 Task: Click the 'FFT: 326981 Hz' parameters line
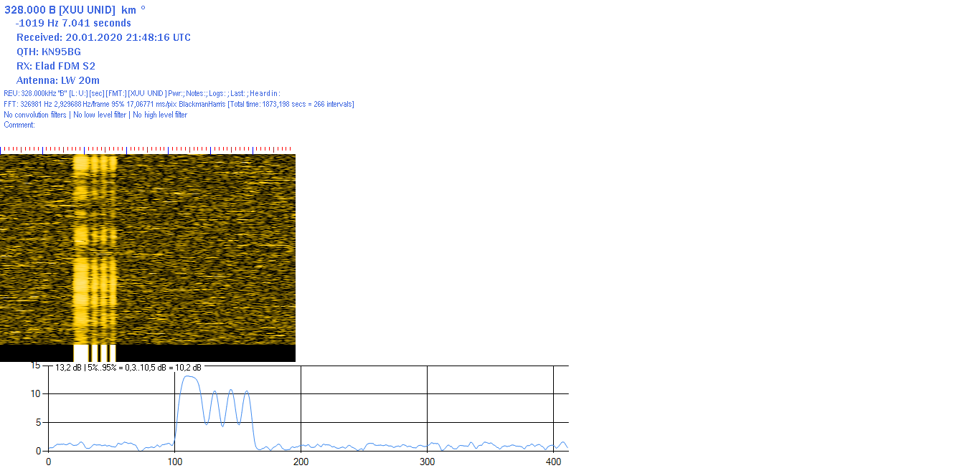coord(179,104)
